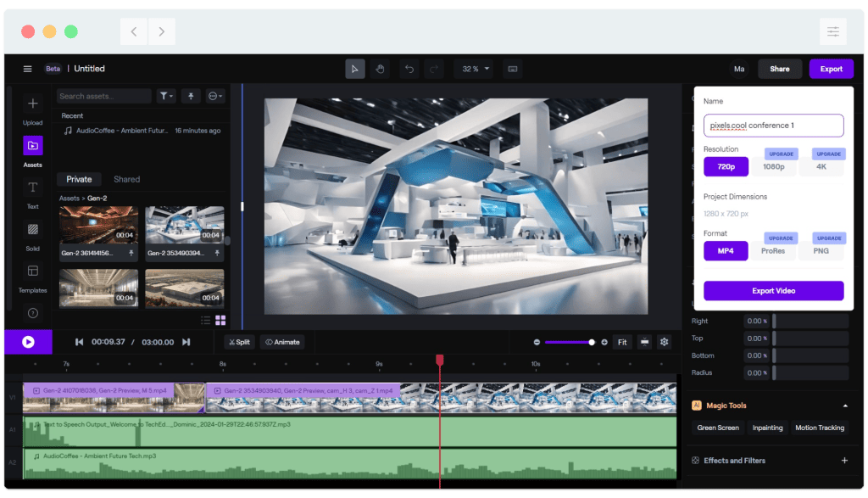Screen dimensions: 868x498
Task: Click the Export Video button
Action: click(773, 291)
